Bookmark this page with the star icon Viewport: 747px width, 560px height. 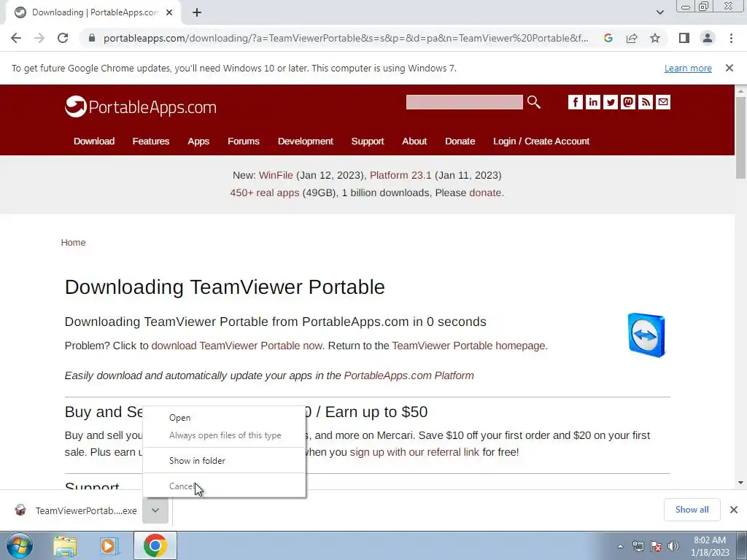(655, 38)
